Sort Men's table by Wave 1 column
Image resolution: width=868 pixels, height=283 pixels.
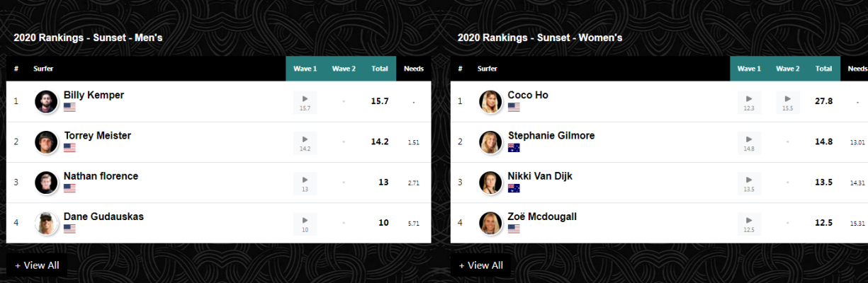[x=305, y=69]
